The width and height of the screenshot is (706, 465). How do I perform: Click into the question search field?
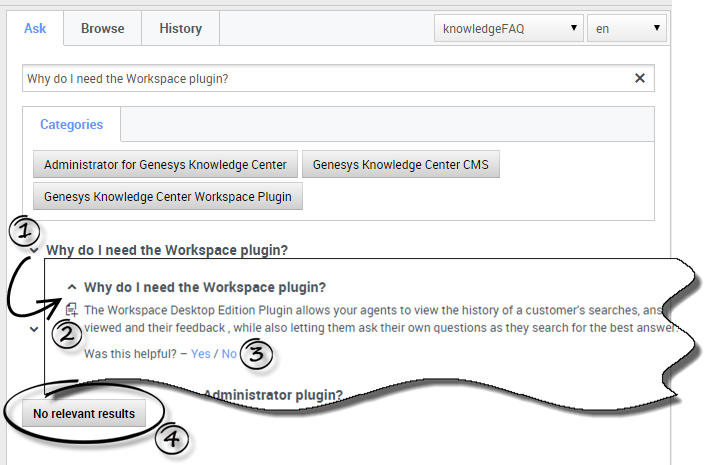pos(320,78)
